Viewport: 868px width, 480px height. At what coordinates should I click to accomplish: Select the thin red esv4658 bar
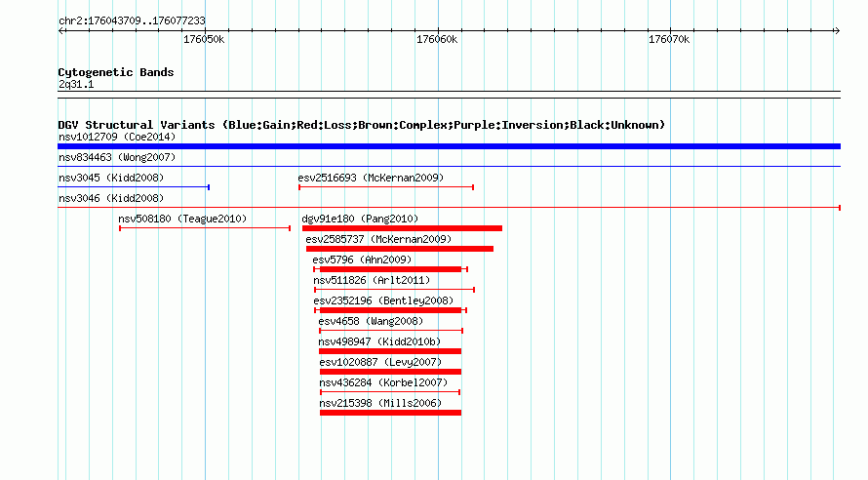pyautogui.click(x=391, y=331)
